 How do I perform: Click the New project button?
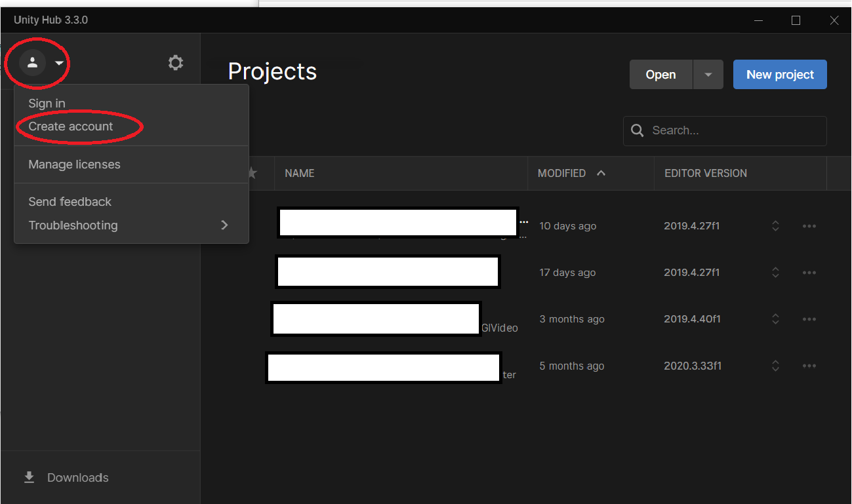780,75
